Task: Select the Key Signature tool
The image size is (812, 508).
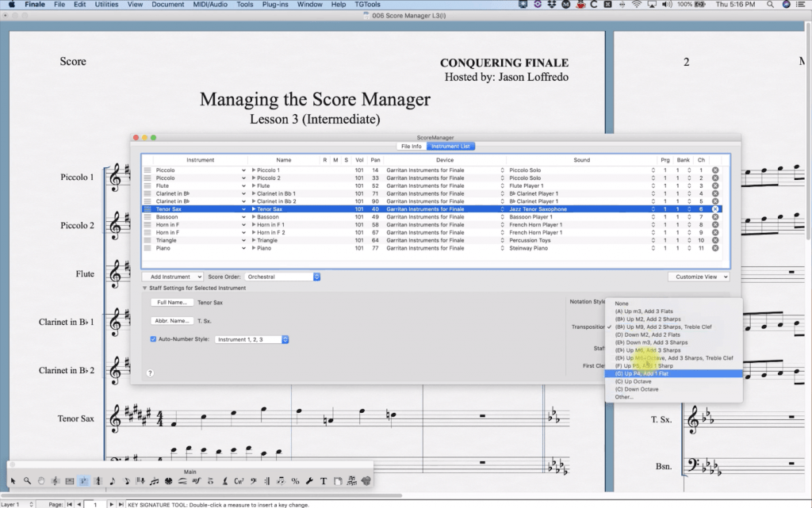Action: click(83, 480)
